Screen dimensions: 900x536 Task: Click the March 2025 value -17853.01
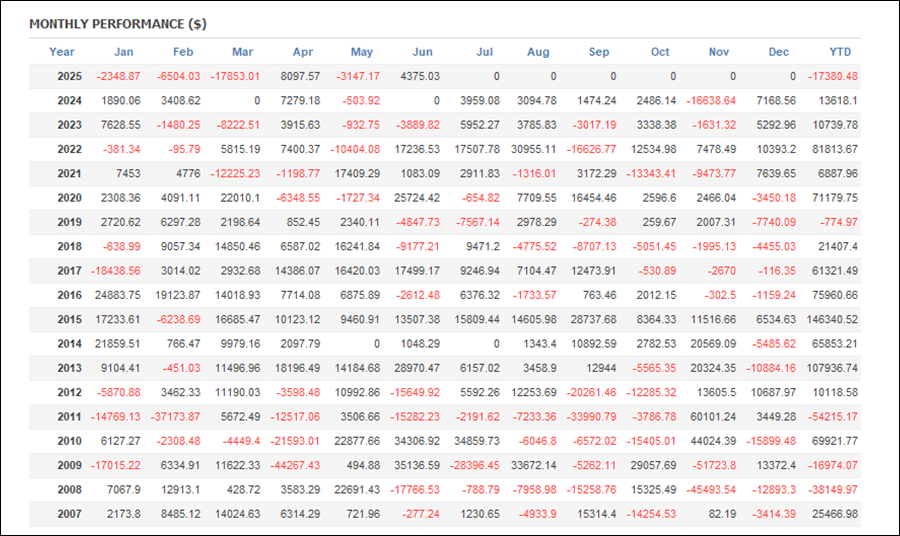235,76
